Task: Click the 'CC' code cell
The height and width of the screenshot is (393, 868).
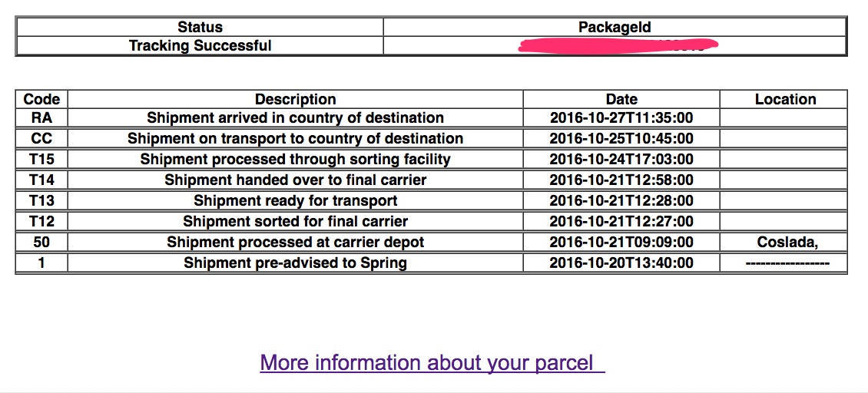Action: click(x=41, y=139)
